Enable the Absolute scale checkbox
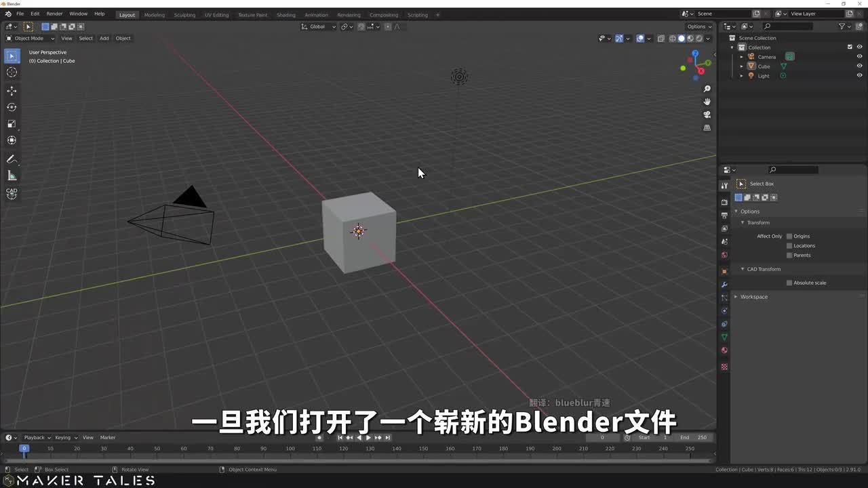The image size is (868, 488). (x=789, y=283)
